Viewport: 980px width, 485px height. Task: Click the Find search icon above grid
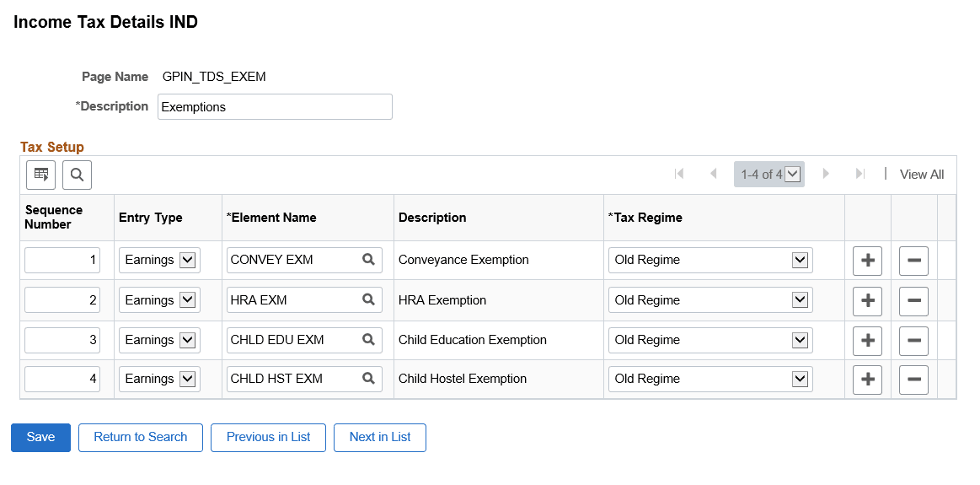tap(77, 175)
